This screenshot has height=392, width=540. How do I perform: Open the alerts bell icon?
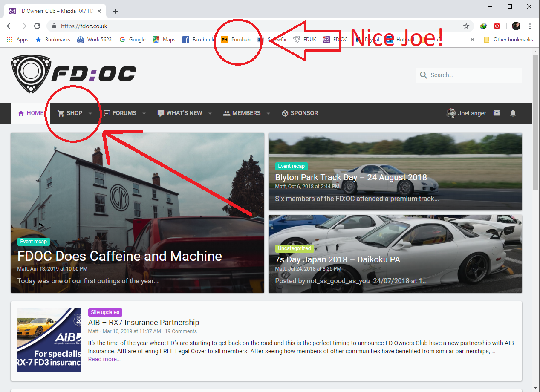tap(513, 113)
